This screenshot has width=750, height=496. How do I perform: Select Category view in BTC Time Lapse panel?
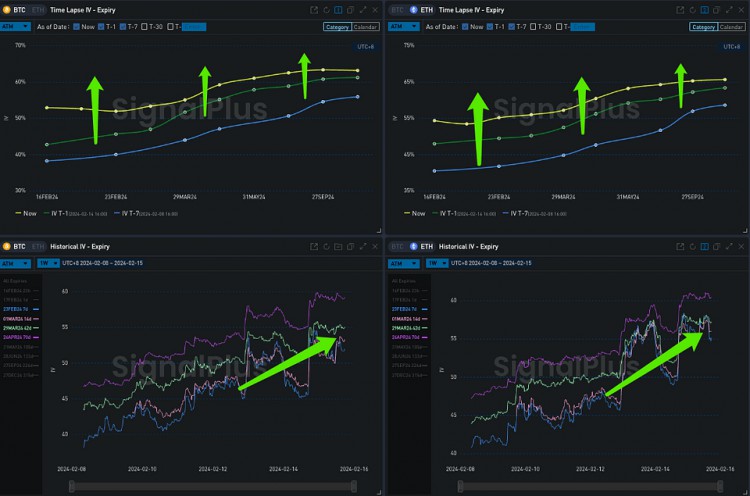[x=337, y=27]
